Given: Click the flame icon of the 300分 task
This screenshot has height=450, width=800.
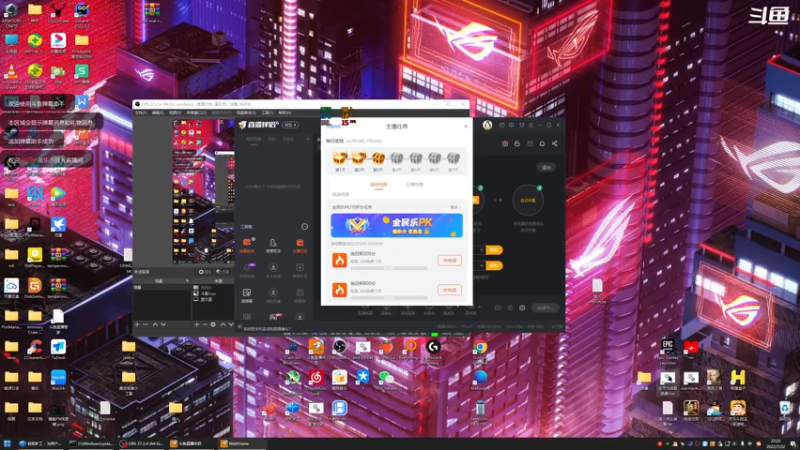Looking at the screenshot, I should [339, 260].
